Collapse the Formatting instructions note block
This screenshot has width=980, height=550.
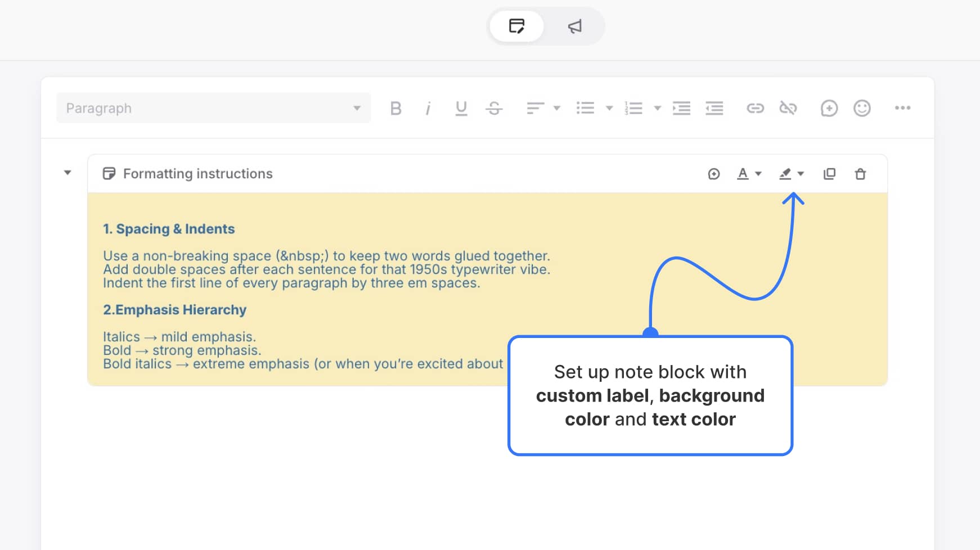coord(68,173)
